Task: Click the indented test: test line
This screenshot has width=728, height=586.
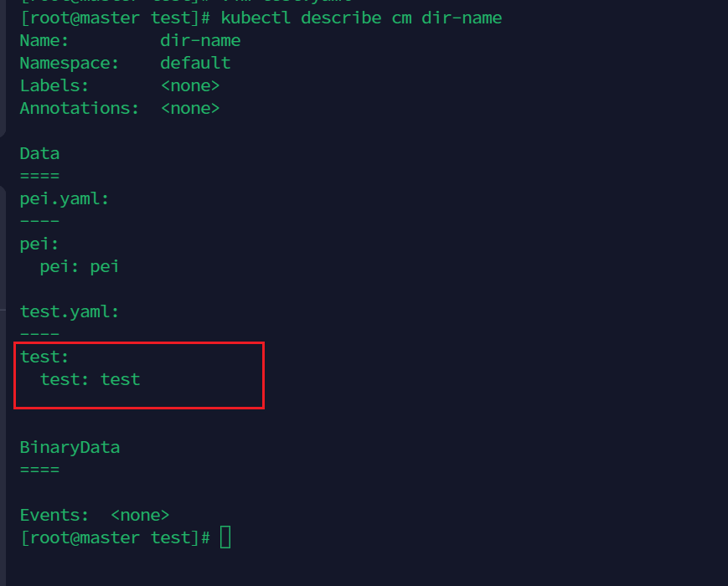Action: 90,379
